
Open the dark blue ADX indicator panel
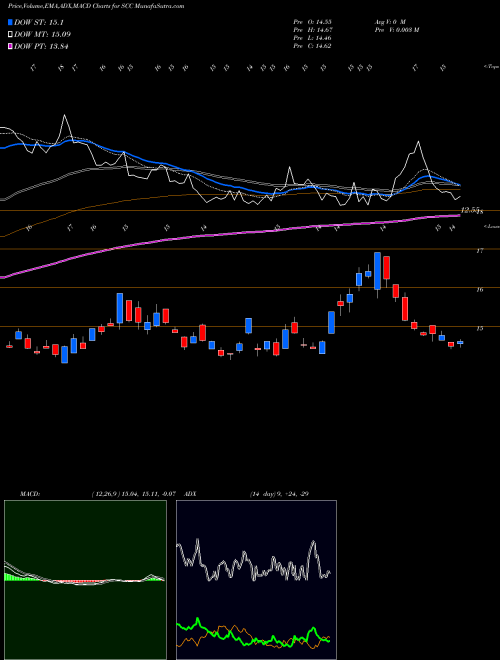coord(256,580)
